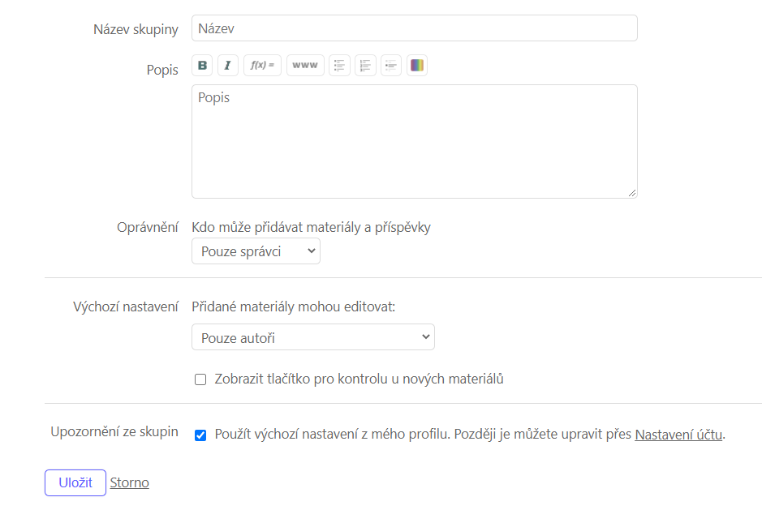Focus the Popis description text area

(x=415, y=141)
